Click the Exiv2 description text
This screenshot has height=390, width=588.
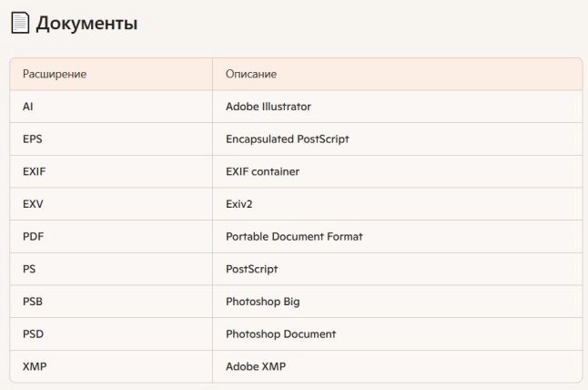pyautogui.click(x=239, y=204)
